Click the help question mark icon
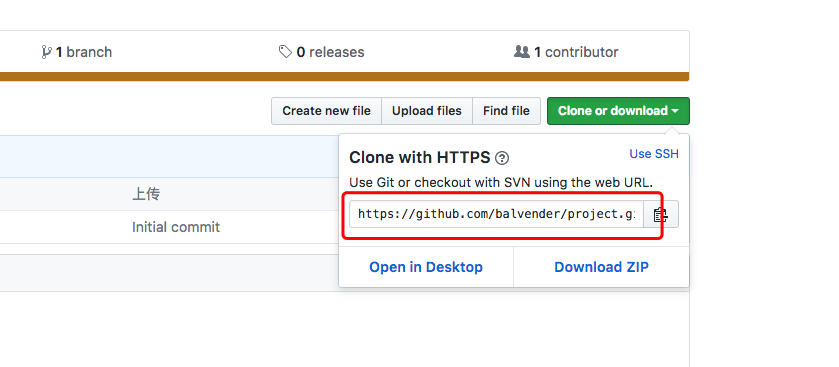The image size is (839, 367). tap(502, 158)
